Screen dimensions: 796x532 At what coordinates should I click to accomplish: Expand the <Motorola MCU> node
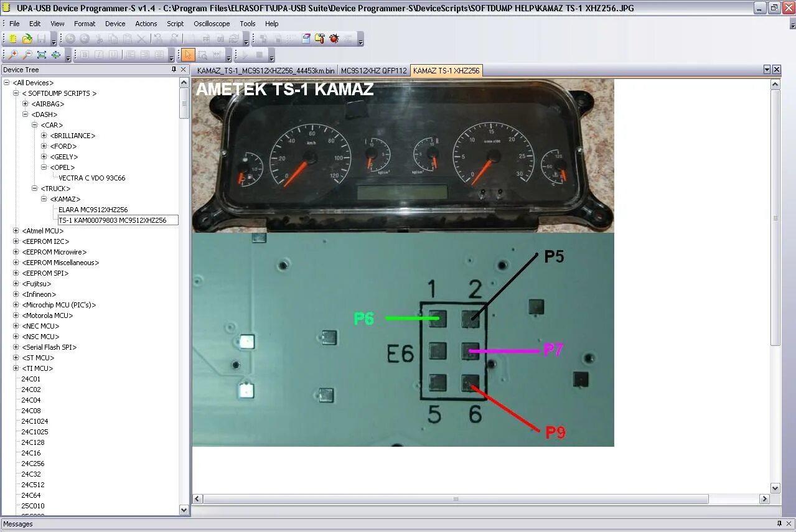click(16, 315)
